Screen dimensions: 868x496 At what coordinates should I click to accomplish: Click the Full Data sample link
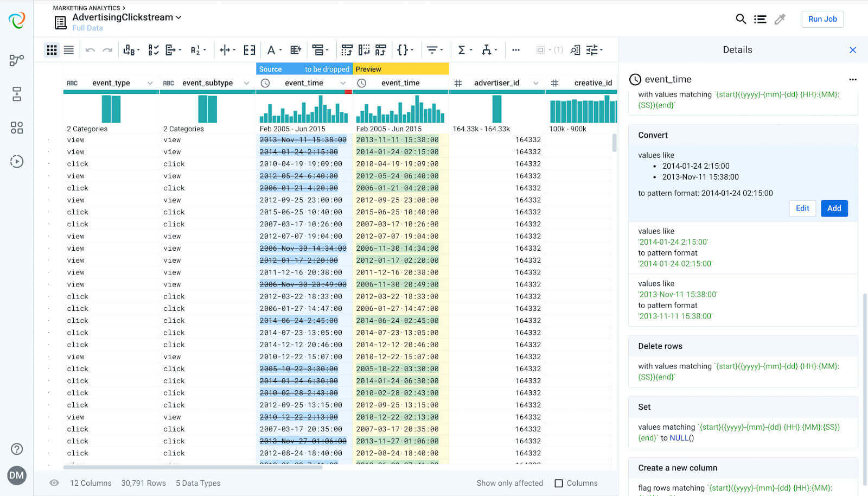[87, 28]
